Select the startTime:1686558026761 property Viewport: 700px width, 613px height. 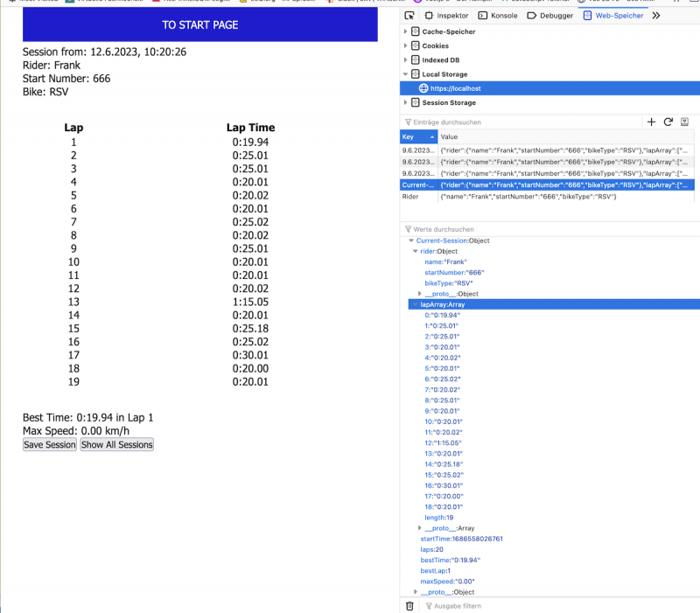pos(461,539)
